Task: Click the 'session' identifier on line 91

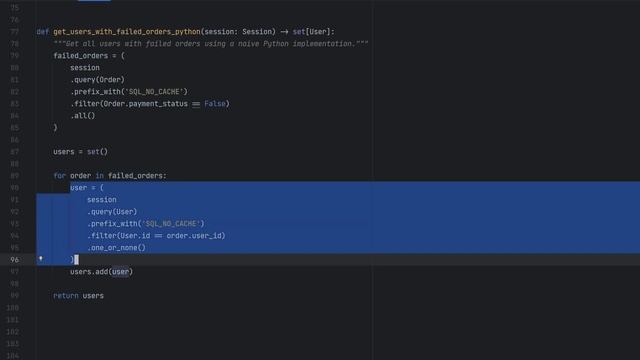Action: pos(102,200)
